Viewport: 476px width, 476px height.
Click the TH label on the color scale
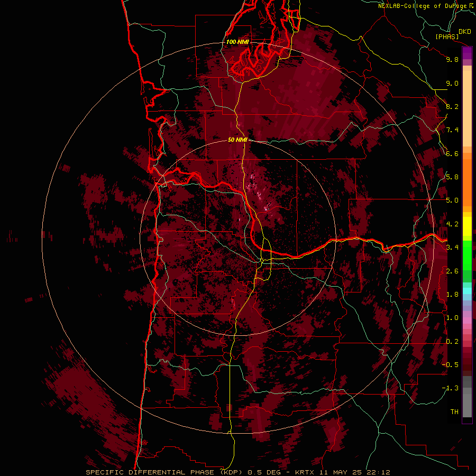454,412
